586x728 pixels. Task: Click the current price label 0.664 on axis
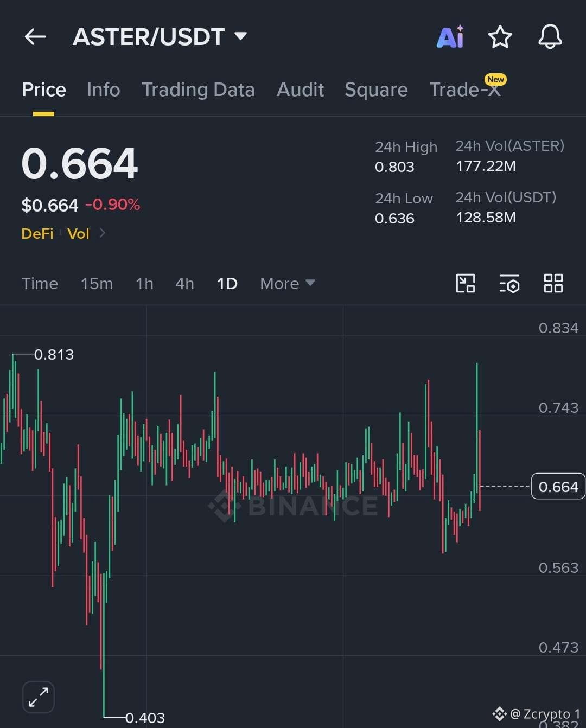pos(558,487)
